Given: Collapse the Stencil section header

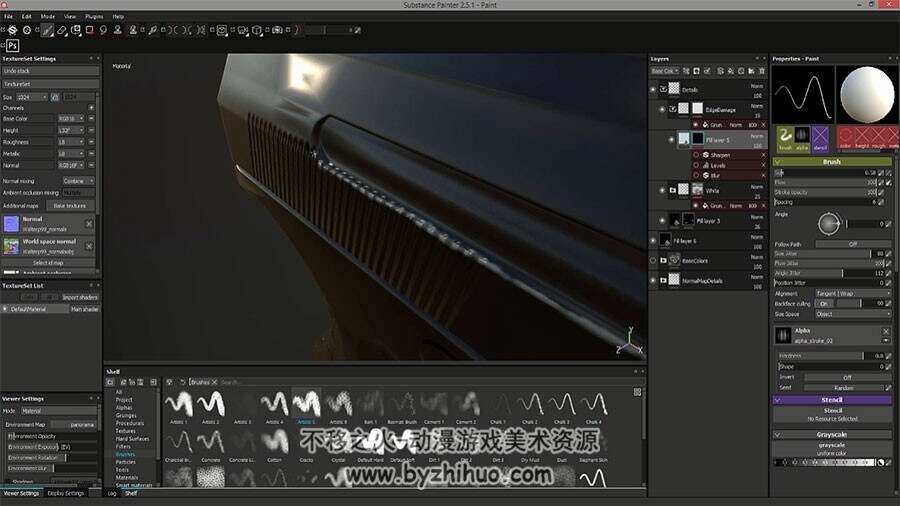Looking at the screenshot, I should point(832,400).
